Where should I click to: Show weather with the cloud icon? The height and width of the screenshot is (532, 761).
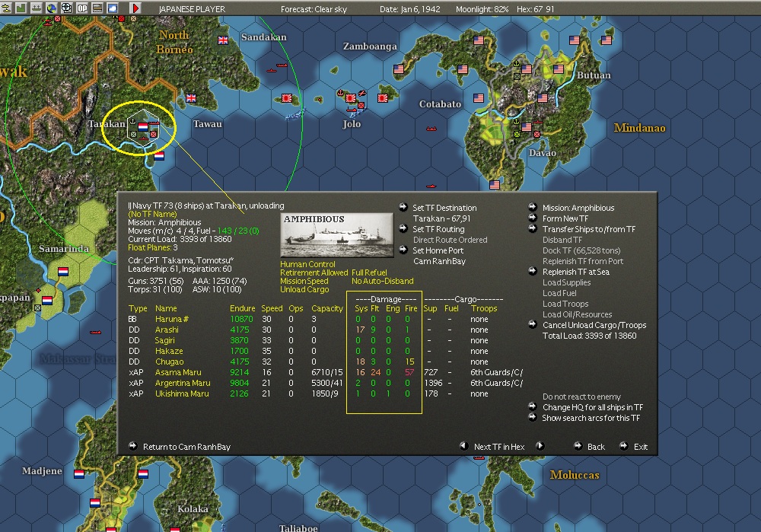pos(113,8)
